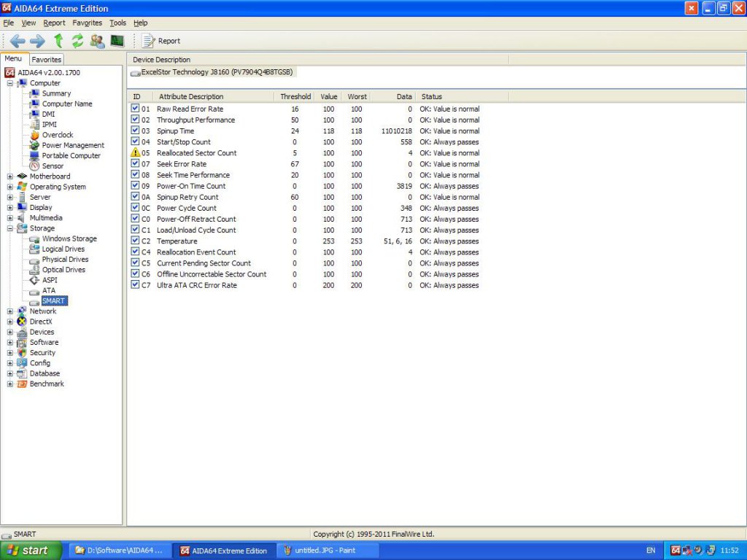Expand the Server tree node
Viewport: 747px width, 560px height.
pyautogui.click(x=10, y=197)
